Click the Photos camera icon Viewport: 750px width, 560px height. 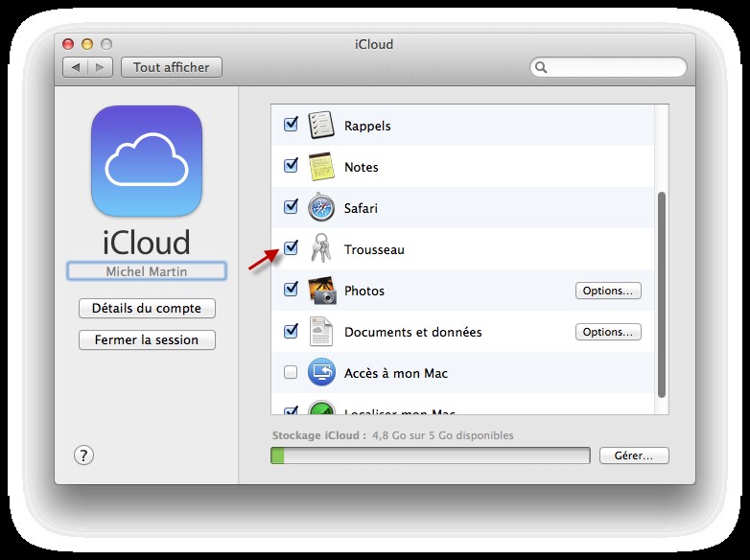click(321, 291)
